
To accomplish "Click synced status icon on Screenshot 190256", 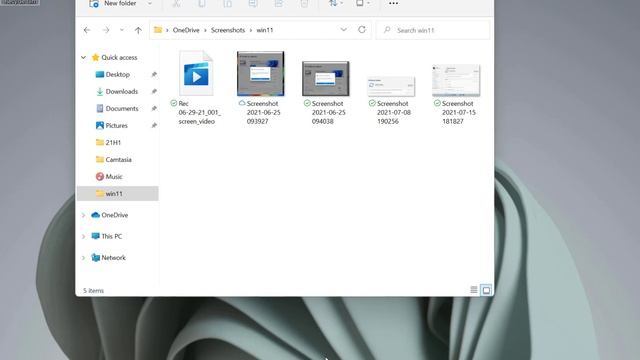I will pyautogui.click(x=372, y=103).
